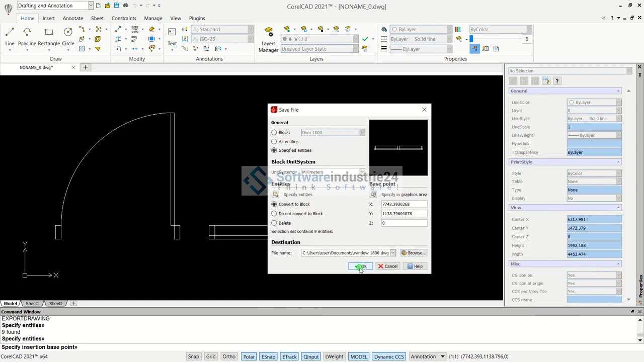Click the X base point input field
This screenshot has height=362, width=644.
coord(404,205)
